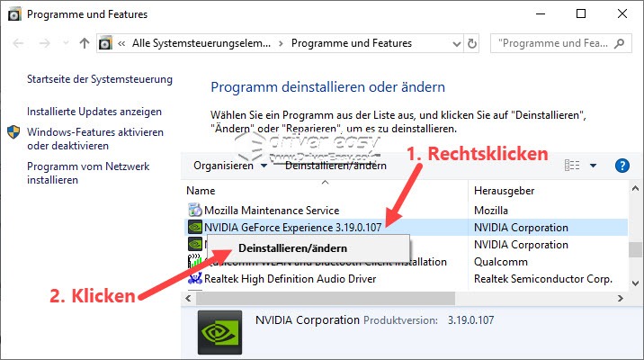Click the NVIDIA GeForce Experience program icon
The width and height of the screenshot is (644, 360).
click(195, 227)
